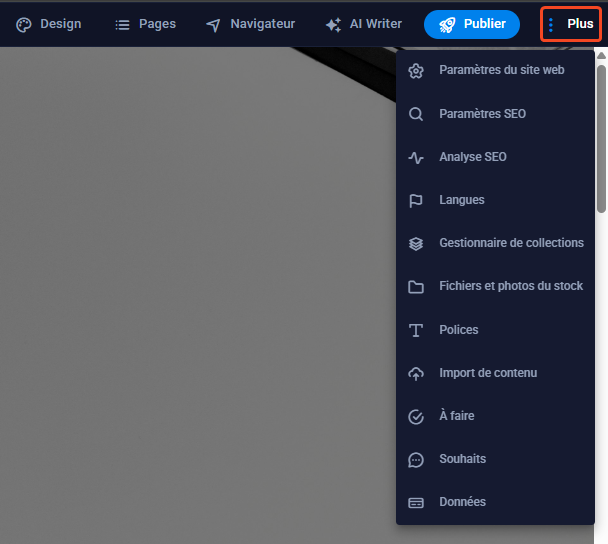
Task: Select the Langues menu entry
Action: (461, 200)
